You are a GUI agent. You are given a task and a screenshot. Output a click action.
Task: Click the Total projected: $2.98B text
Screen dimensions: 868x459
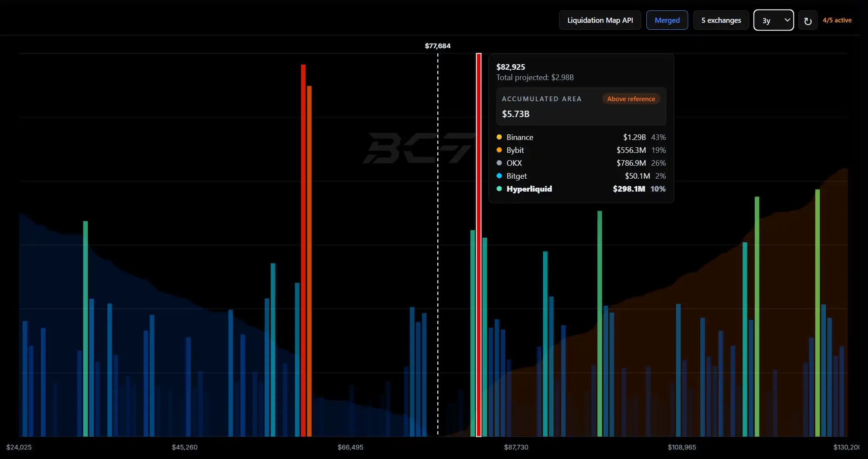click(x=535, y=78)
